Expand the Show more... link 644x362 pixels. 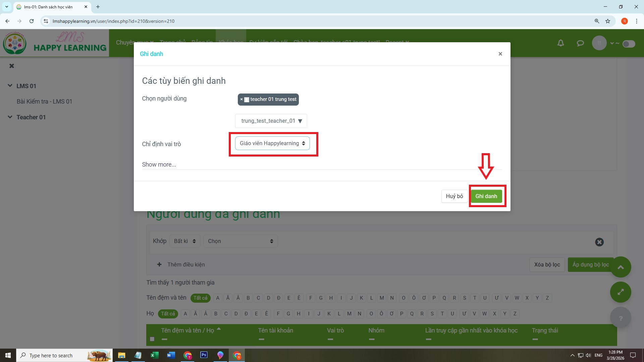[159, 165]
